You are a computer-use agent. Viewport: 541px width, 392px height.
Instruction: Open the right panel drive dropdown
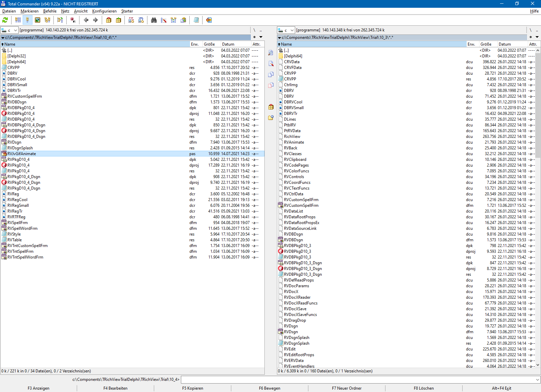pos(286,30)
